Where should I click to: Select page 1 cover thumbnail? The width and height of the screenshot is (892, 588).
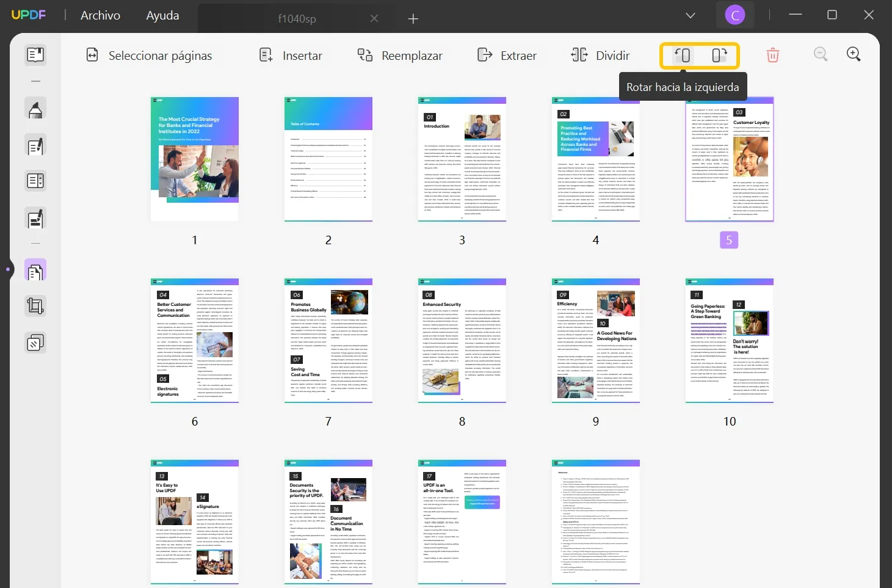click(x=195, y=159)
